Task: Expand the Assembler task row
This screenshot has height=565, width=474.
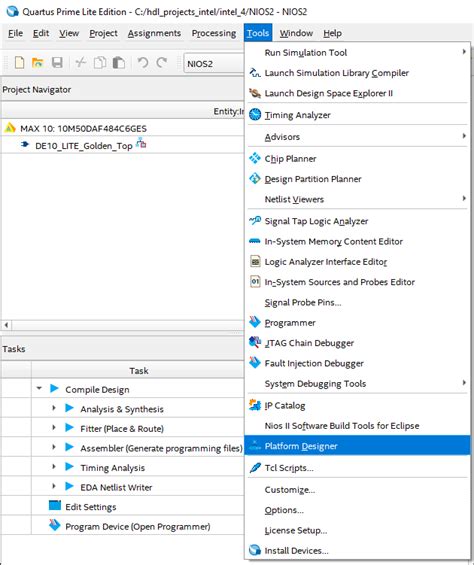Action: [x=54, y=447]
